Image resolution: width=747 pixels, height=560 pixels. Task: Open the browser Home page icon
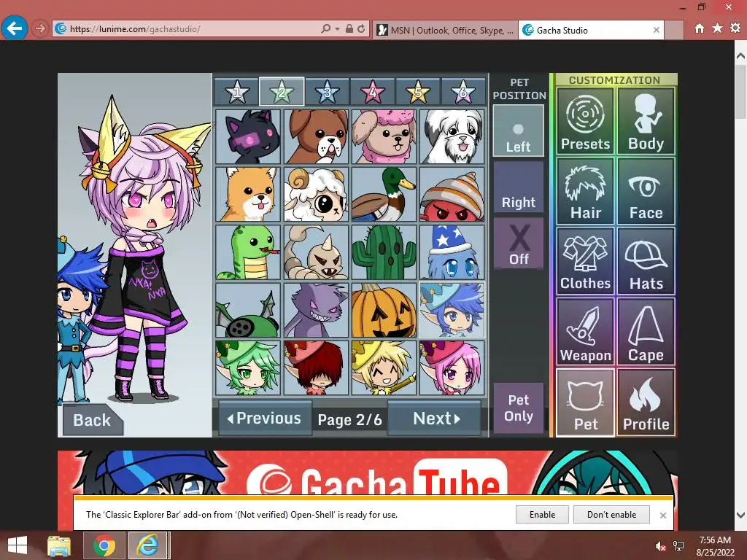(x=700, y=28)
